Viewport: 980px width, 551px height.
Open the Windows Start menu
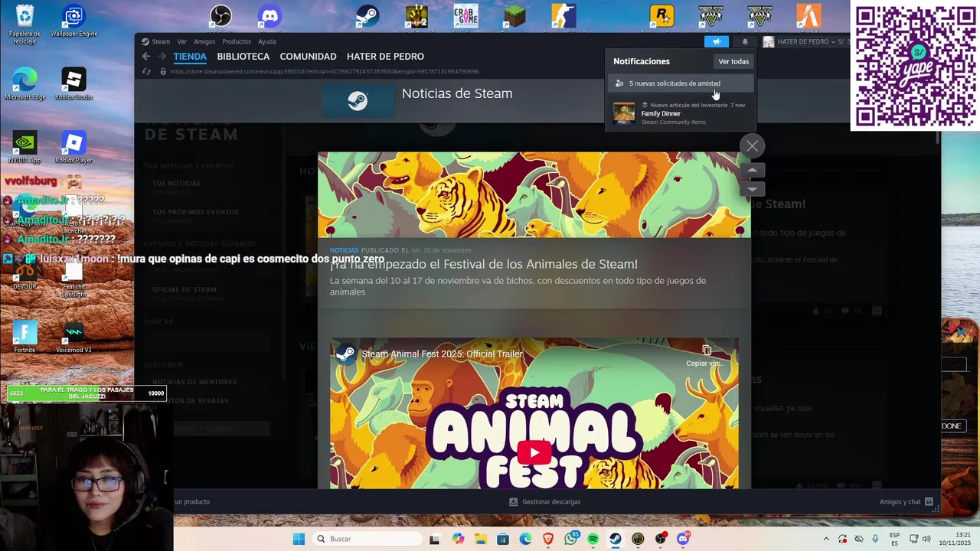299,539
